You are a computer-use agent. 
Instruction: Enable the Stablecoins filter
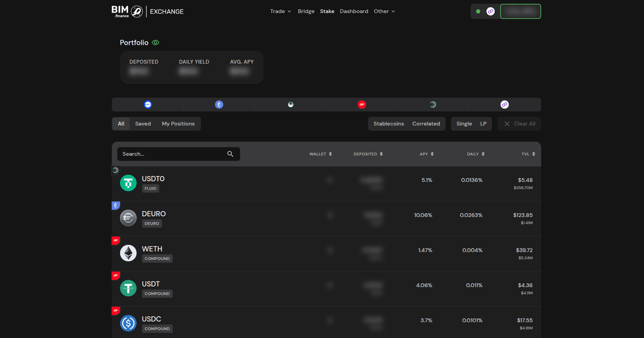coord(388,124)
